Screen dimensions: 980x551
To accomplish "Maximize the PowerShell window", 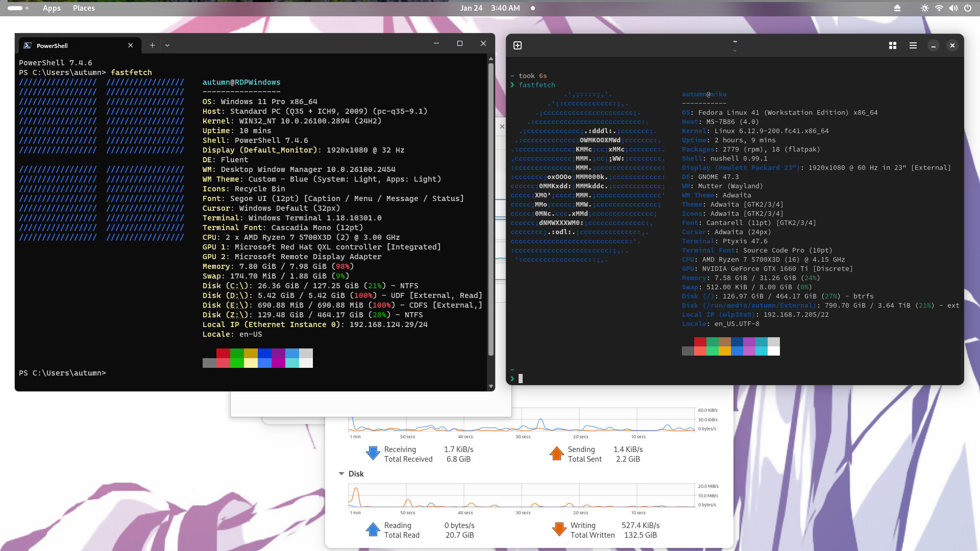I will pyautogui.click(x=460, y=44).
